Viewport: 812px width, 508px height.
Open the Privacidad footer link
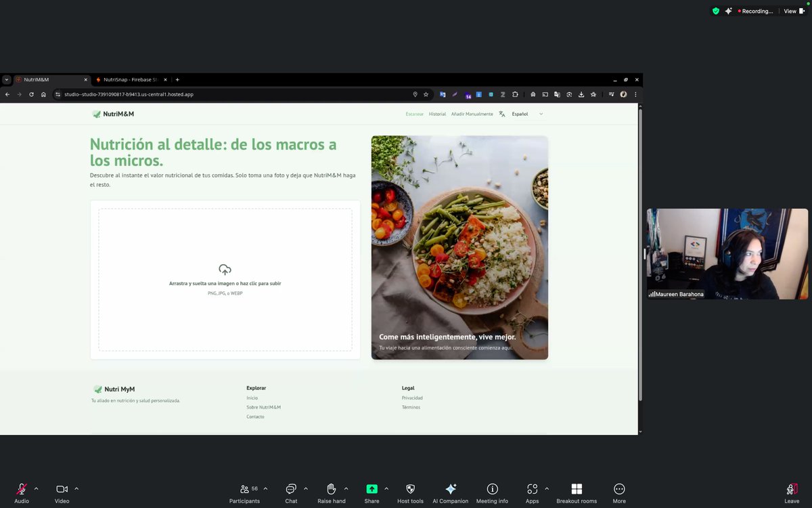[x=412, y=398]
